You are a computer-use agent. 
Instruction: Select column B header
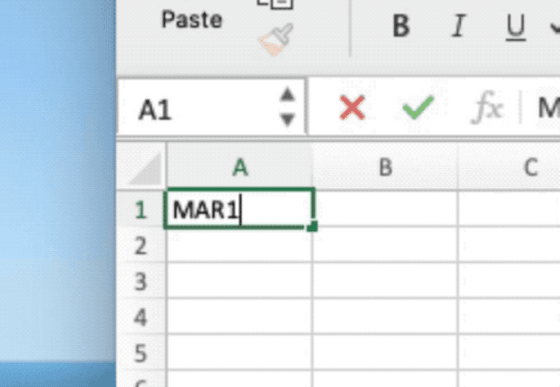click(x=385, y=167)
